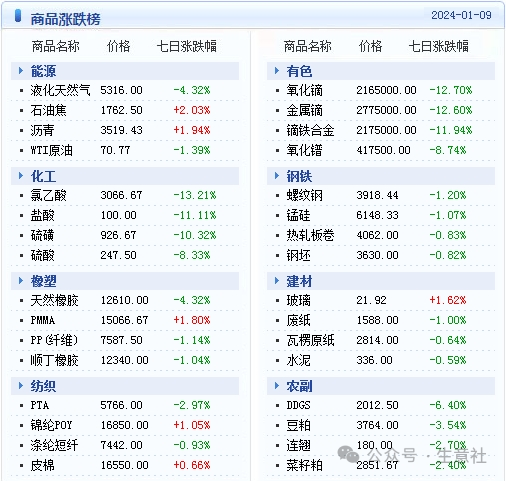This screenshot has height=481, width=506.
Task: Expand the 农副 category arrow
Action: [277, 386]
